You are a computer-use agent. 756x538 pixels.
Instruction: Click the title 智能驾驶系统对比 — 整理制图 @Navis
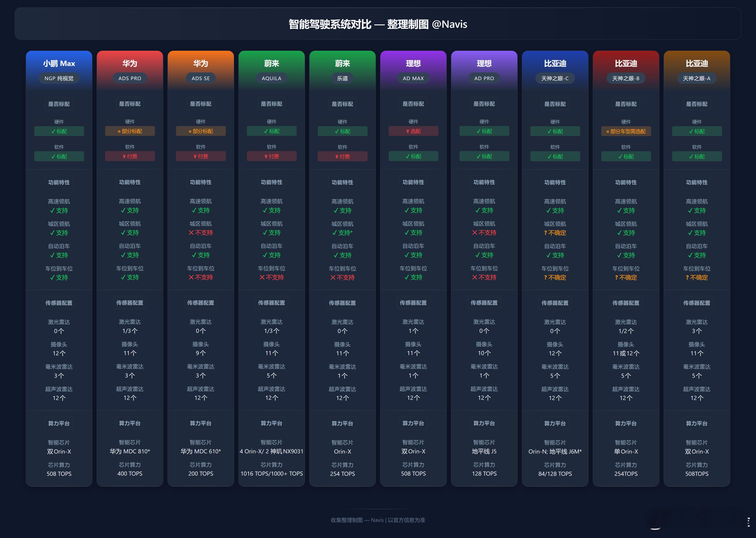(x=378, y=24)
